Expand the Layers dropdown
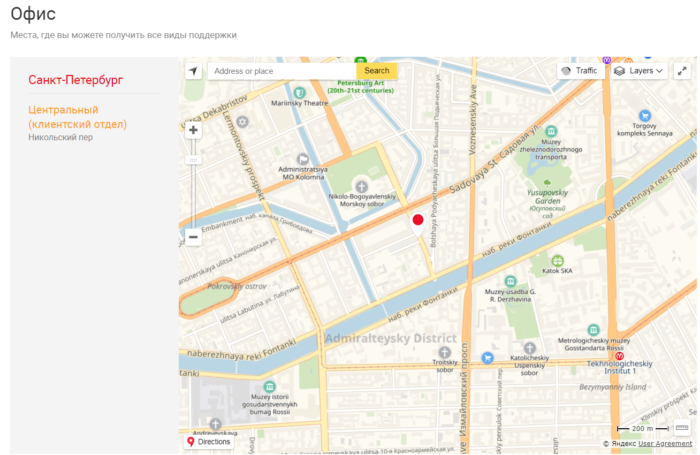Viewport: 700px width, 455px height. pyautogui.click(x=639, y=71)
